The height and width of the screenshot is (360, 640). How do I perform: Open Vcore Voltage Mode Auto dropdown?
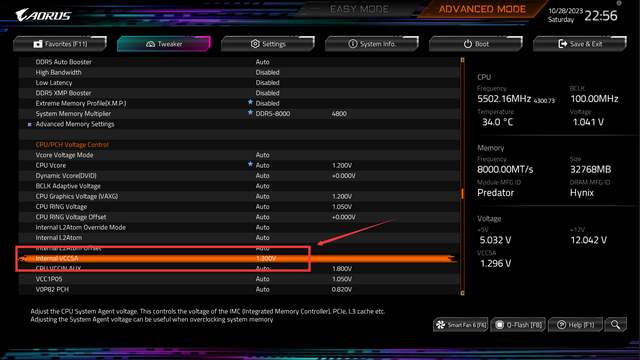(x=262, y=155)
